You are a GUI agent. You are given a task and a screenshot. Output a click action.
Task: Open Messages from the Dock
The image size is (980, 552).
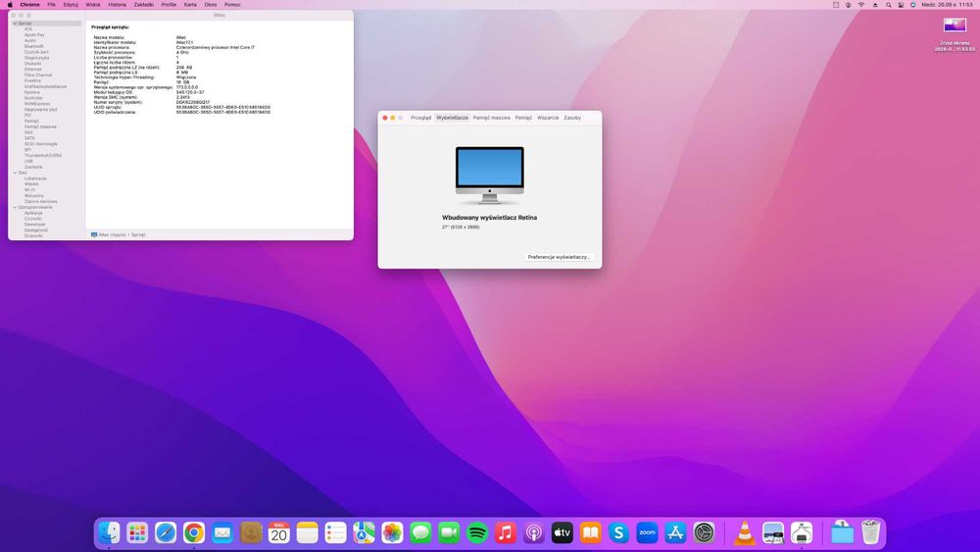420,532
